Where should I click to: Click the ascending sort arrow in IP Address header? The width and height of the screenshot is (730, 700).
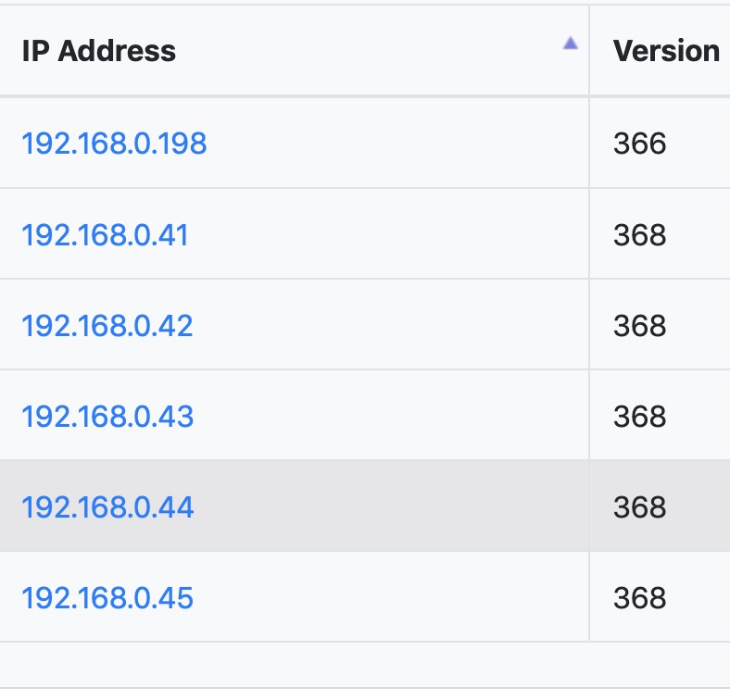[x=571, y=44]
